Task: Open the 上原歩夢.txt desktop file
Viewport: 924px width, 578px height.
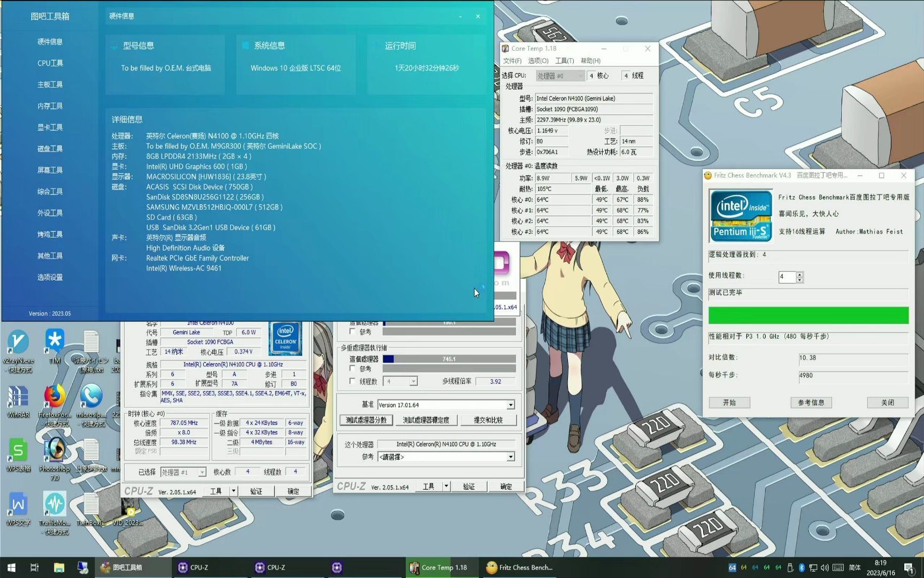Action: tap(91, 455)
